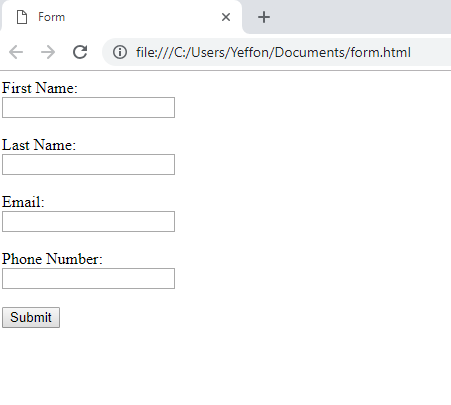Click blank page area below Submit
Viewport: 451px width, 405px height.
click(225, 367)
